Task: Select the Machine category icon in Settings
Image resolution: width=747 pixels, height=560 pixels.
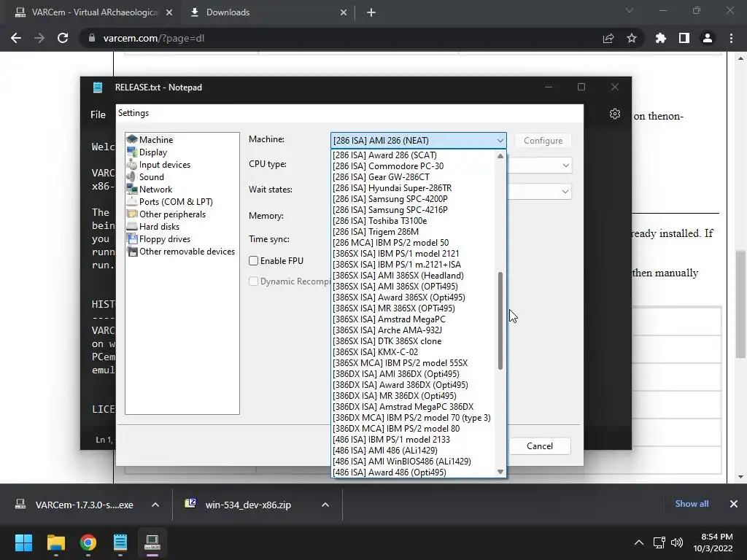Action: pyautogui.click(x=132, y=139)
